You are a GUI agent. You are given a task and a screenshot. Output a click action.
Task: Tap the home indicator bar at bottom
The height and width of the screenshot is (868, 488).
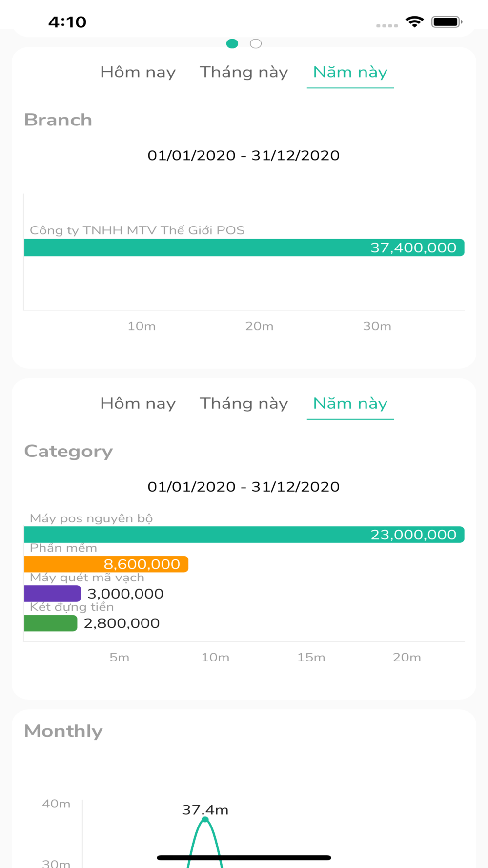[244, 857]
